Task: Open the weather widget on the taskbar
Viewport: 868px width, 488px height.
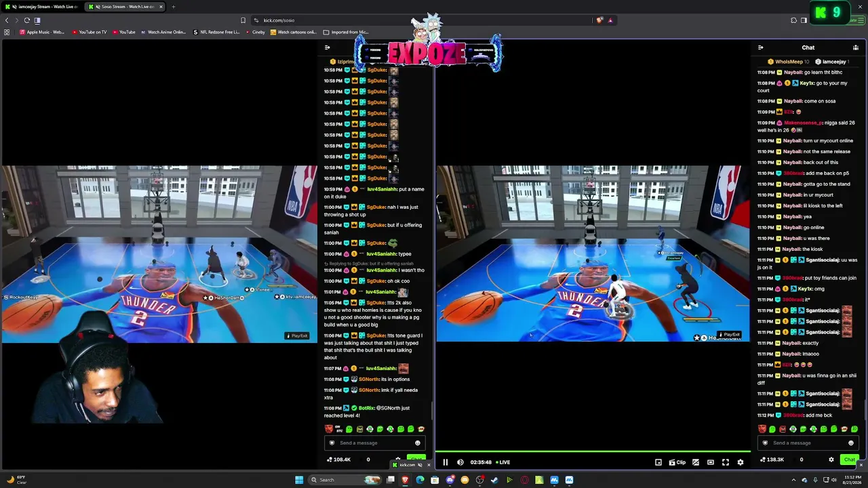Action: point(16,480)
